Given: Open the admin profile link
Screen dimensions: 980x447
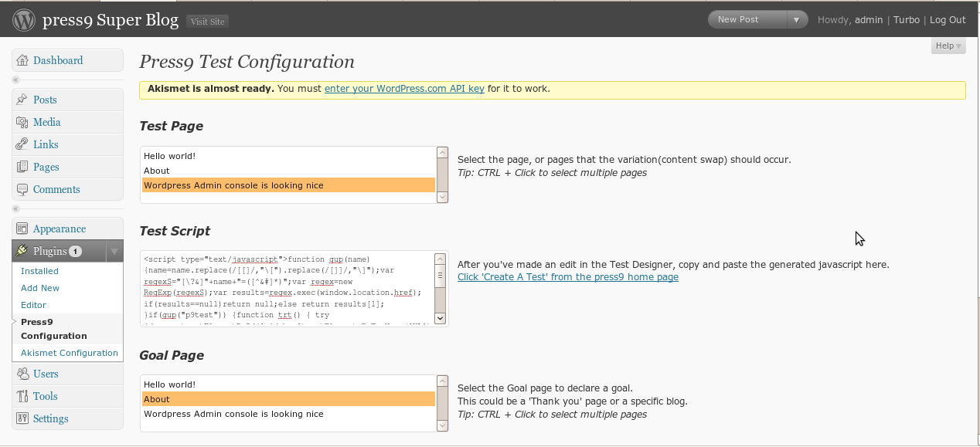Looking at the screenshot, I should tap(869, 20).
